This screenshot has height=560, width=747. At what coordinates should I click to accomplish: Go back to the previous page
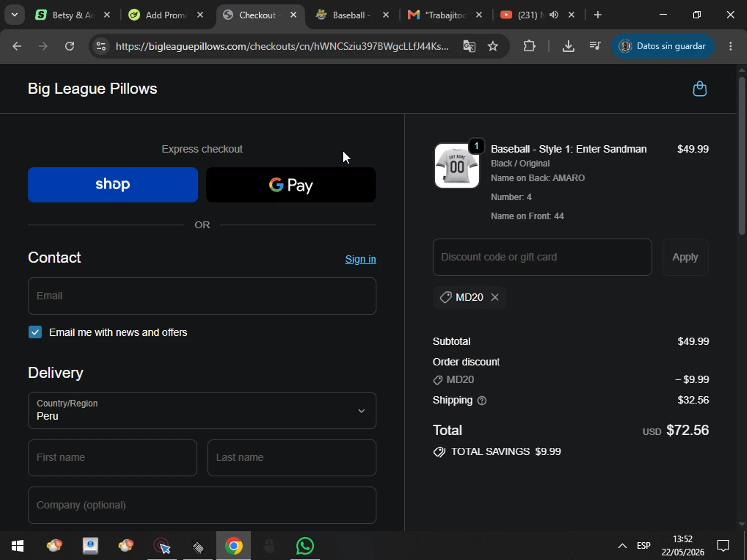[x=17, y=46]
